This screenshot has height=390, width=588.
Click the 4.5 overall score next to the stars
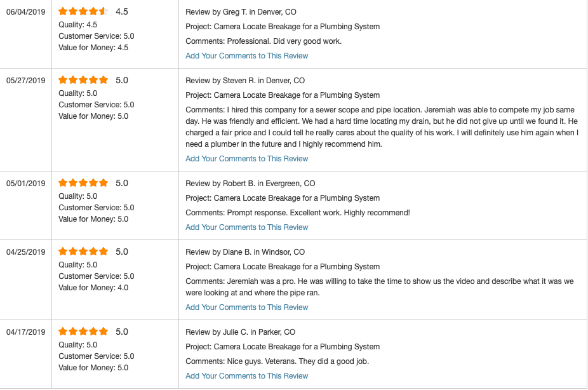[122, 12]
